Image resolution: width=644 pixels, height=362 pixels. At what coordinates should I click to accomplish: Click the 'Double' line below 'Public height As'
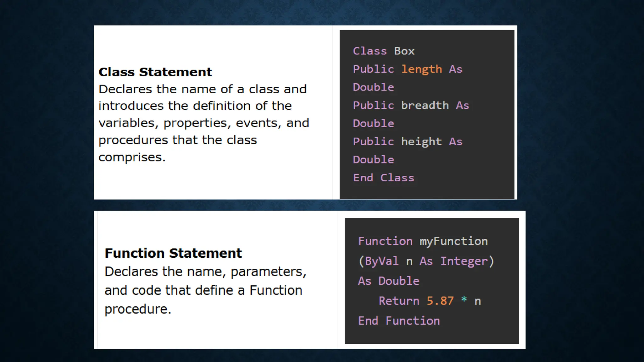coord(373,160)
